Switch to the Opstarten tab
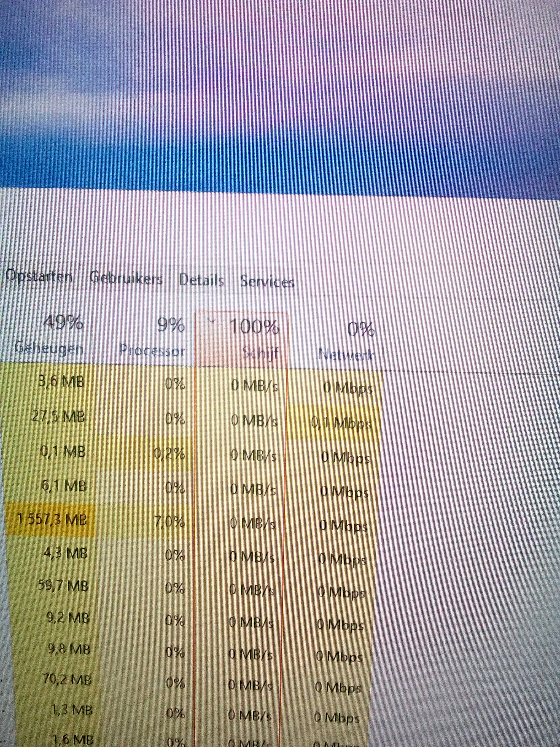The height and width of the screenshot is (747, 560). pyautogui.click(x=39, y=277)
